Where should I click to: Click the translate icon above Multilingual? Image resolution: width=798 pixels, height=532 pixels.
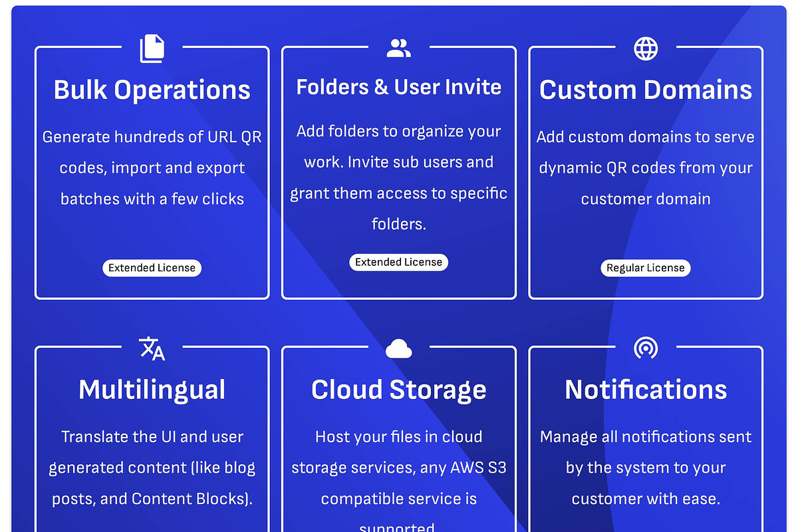coord(152,348)
